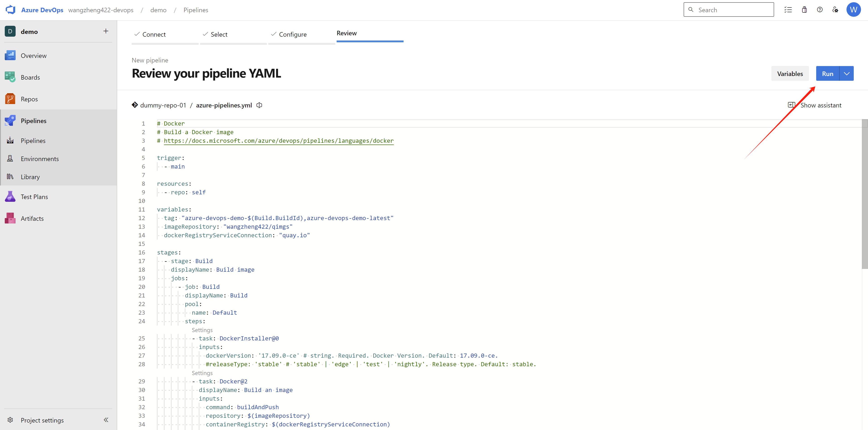
Task: Go back to the Configure step tab
Action: coord(293,34)
